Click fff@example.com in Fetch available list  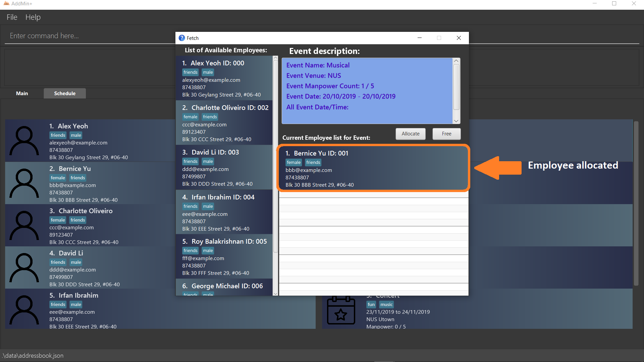[x=203, y=258]
